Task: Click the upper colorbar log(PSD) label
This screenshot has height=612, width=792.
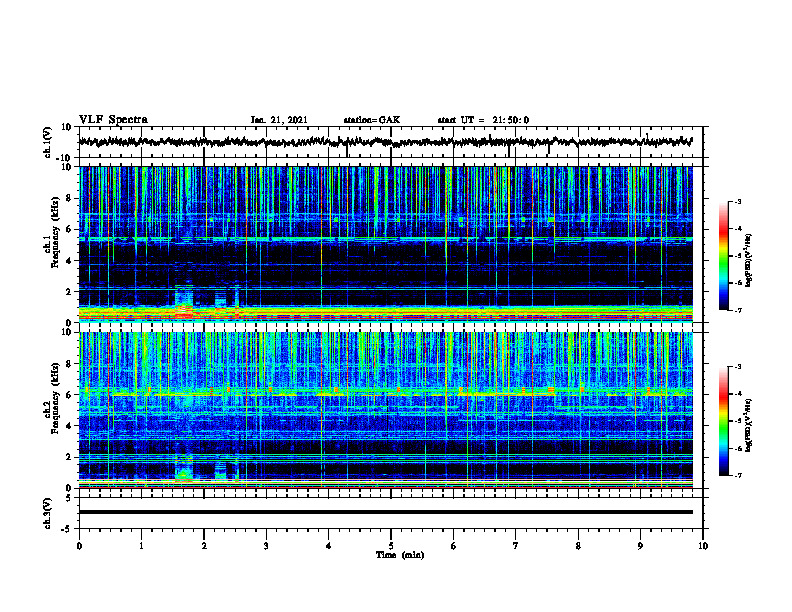Action: point(748,260)
